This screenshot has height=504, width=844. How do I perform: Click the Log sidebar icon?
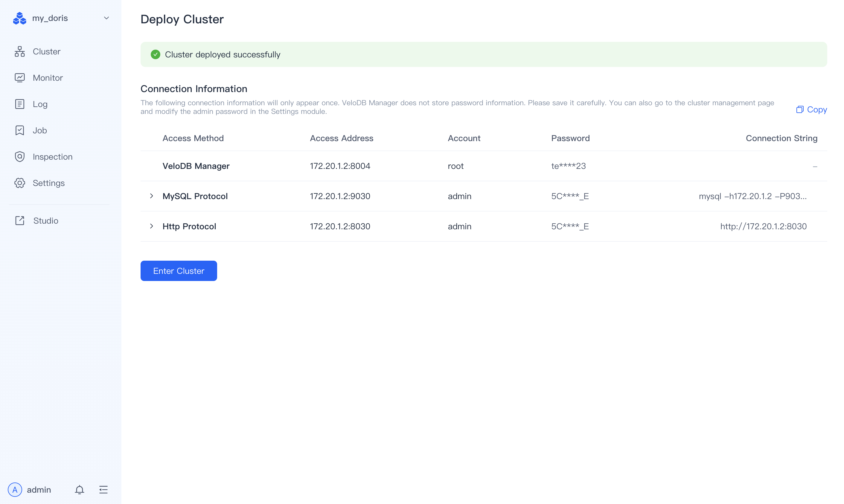point(19,104)
